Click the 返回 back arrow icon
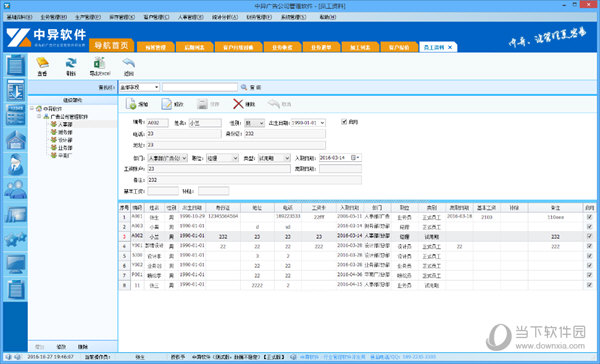Screen dimensions: 600x364 click(x=129, y=63)
